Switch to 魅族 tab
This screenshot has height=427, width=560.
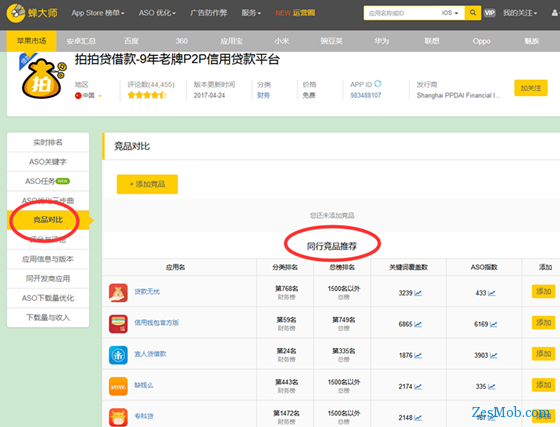[531, 41]
